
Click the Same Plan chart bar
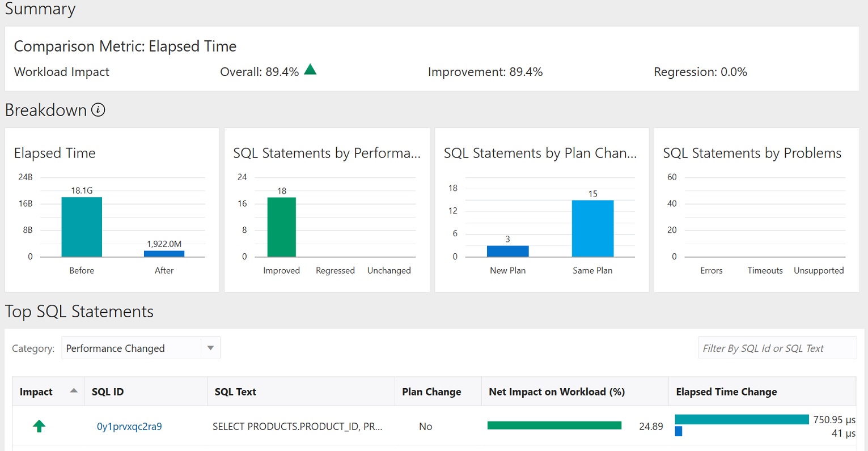(592, 228)
